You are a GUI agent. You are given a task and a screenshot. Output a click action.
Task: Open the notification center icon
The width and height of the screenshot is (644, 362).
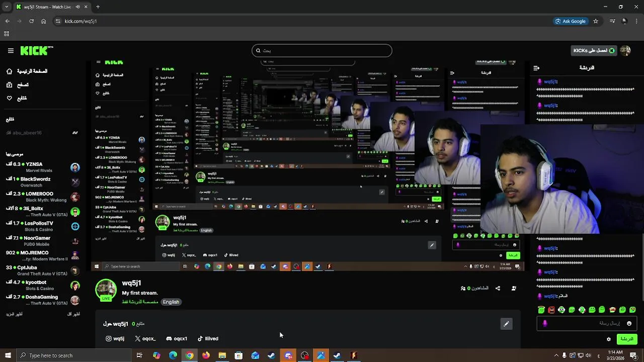point(633,355)
